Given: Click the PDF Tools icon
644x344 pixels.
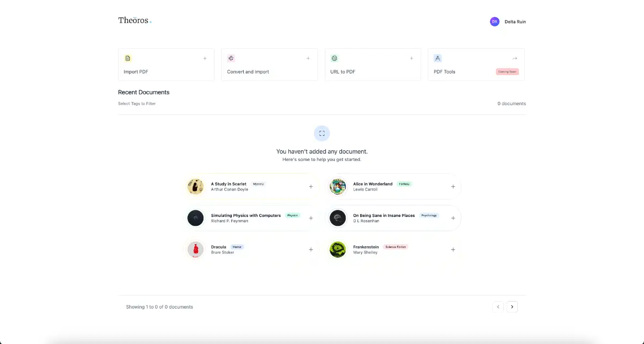Looking at the screenshot, I should pyautogui.click(x=438, y=58).
